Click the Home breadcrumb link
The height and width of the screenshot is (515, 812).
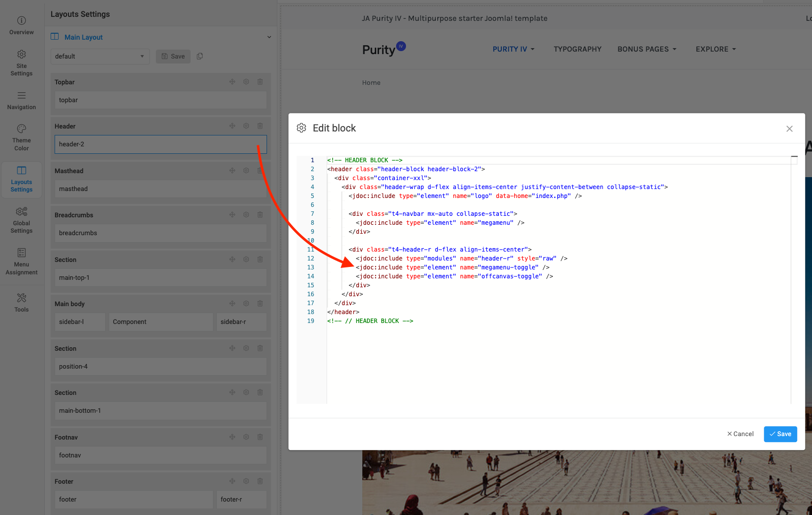pyautogui.click(x=371, y=83)
